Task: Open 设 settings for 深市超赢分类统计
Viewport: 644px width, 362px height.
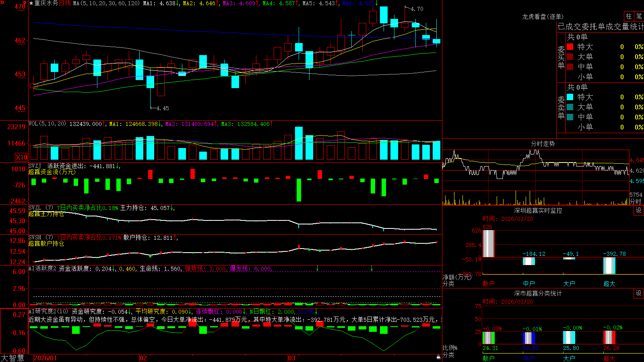Action: pyautogui.click(x=639, y=293)
